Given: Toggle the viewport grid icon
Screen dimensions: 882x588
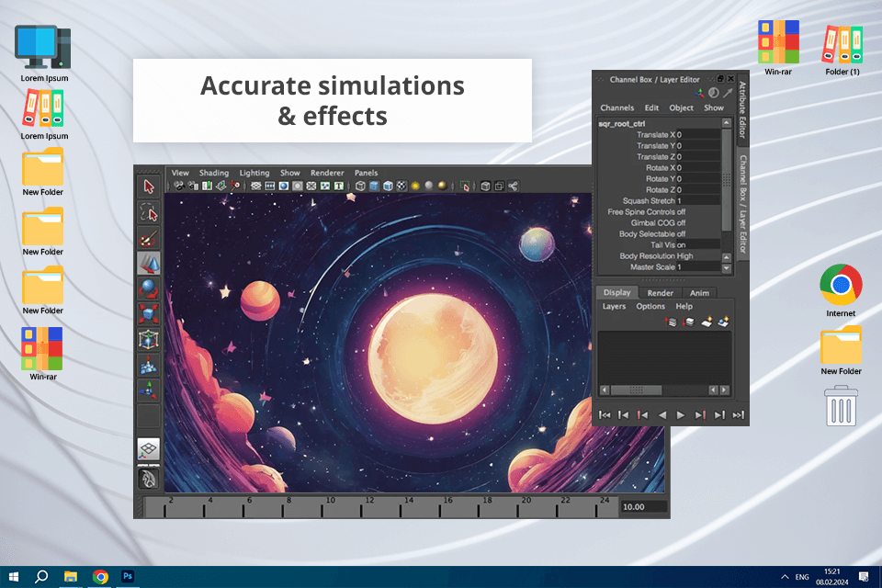Looking at the screenshot, I should pos(256,186).
